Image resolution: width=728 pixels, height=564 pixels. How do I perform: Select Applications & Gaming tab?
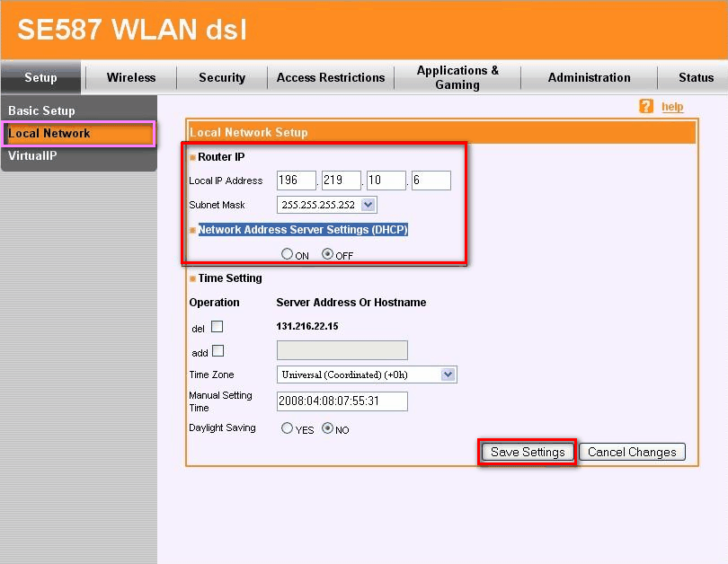click(x=457, y=77)
